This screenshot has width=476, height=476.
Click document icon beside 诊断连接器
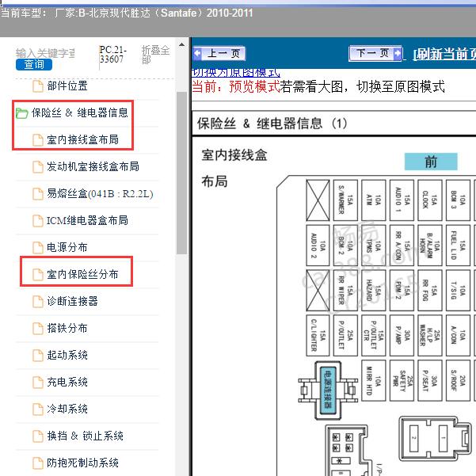(38, 302)
